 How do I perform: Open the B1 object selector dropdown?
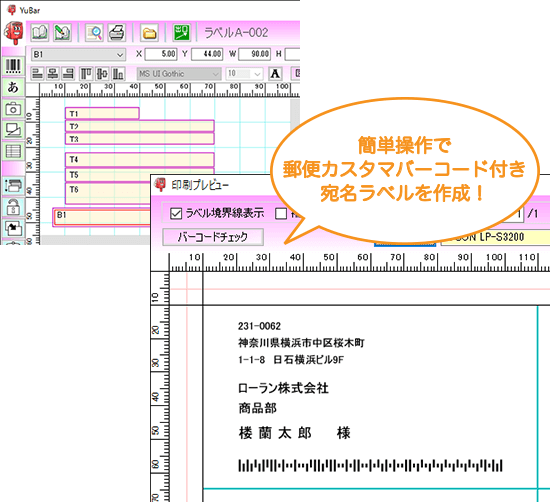point(78,54)
